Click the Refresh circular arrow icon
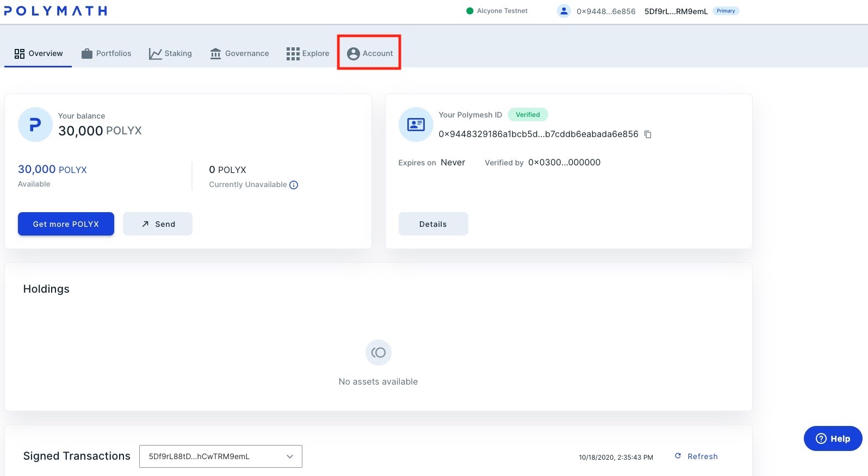 pyautogui.click(x=678, y=456)
